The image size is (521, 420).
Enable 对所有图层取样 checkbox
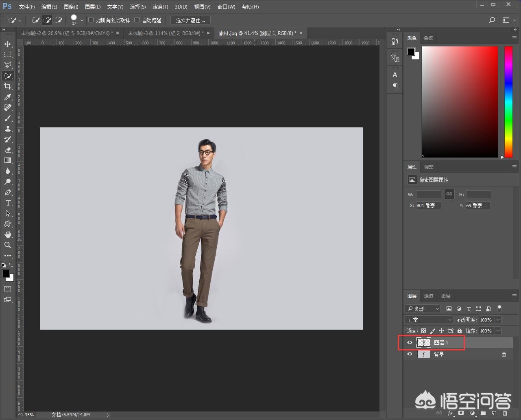click(x=91, y=20)
